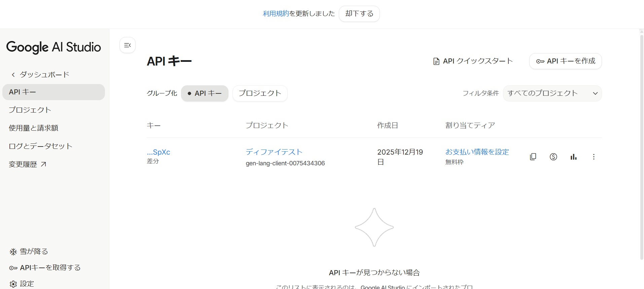This screenshot has width=644, height=289.
Task: Open ディファイテスト project link
Action: [x=274, y=152]
